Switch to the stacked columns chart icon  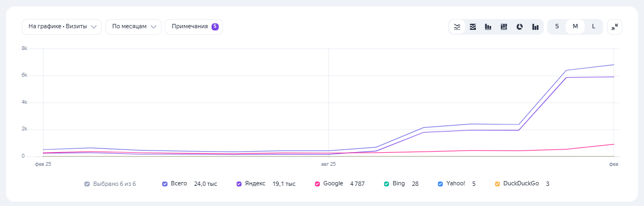(x=504, y=27)
